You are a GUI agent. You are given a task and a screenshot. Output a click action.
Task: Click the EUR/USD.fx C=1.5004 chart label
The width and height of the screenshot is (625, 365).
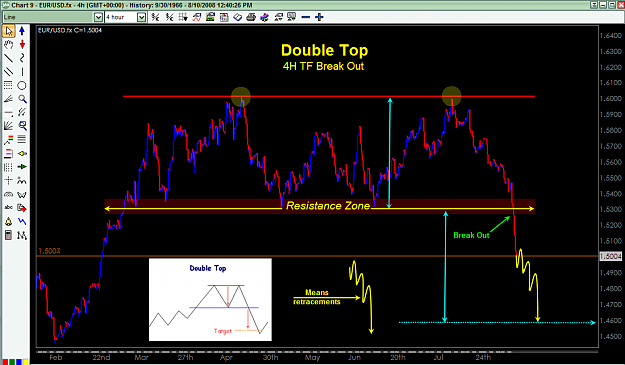70,30
